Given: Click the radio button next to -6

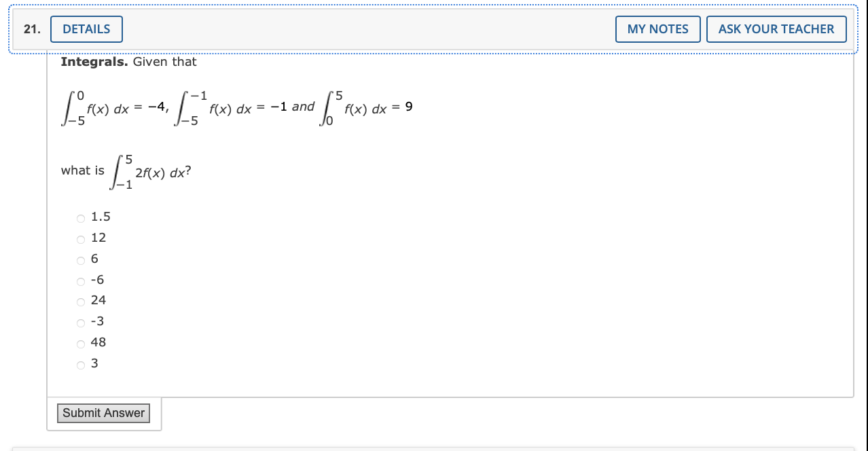Looking at the screenshot, I should click(80, 281).
